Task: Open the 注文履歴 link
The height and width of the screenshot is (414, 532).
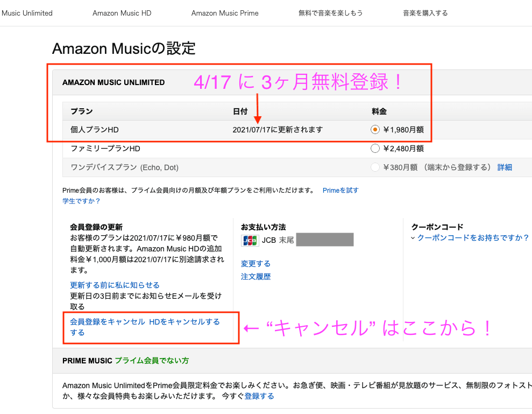Action: pos(256,277)
